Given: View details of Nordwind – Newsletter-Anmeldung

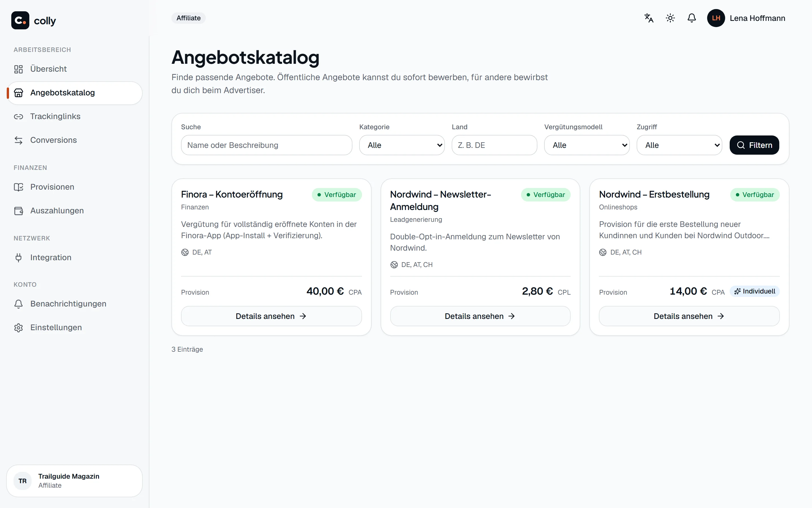Looking at the screenshot, I should pos(480,316).
